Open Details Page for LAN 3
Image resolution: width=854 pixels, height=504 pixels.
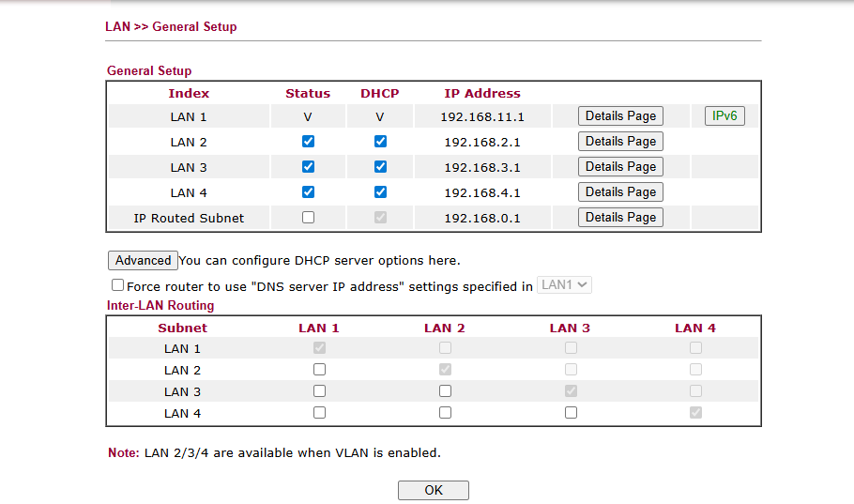[620, 167]
